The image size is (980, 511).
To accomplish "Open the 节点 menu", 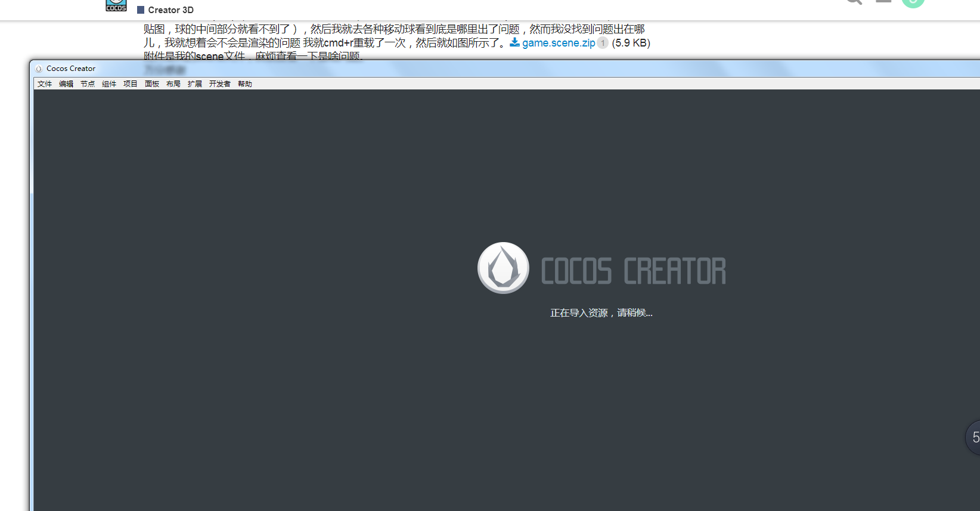I will (88, 84).
